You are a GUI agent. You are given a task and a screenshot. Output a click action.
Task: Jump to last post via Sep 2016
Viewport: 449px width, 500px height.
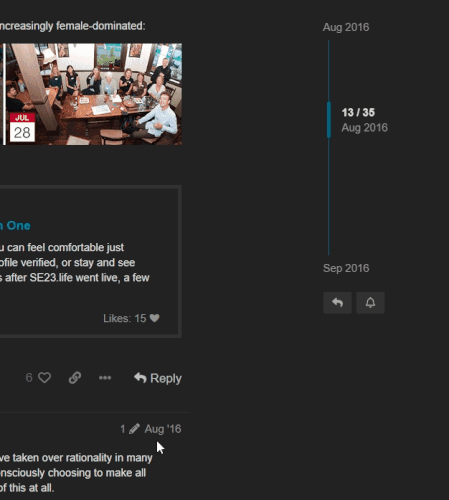(x=346, y=268)
